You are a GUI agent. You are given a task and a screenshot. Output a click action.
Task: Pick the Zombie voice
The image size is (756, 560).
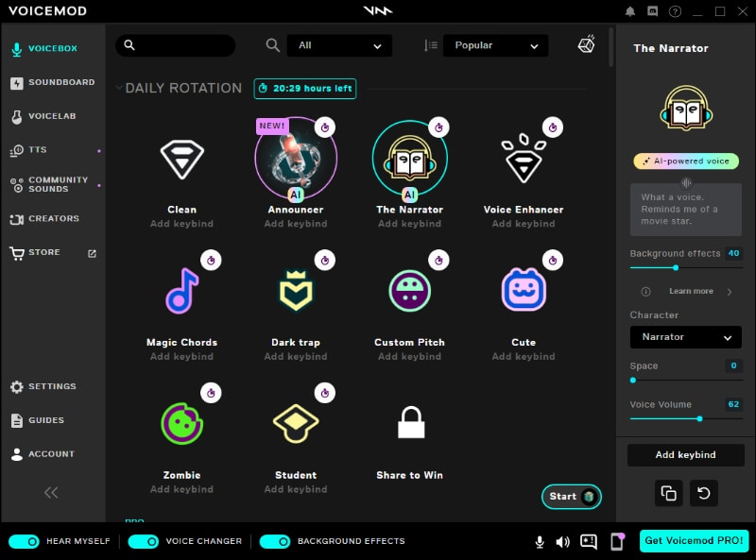(x=181, y=424)
